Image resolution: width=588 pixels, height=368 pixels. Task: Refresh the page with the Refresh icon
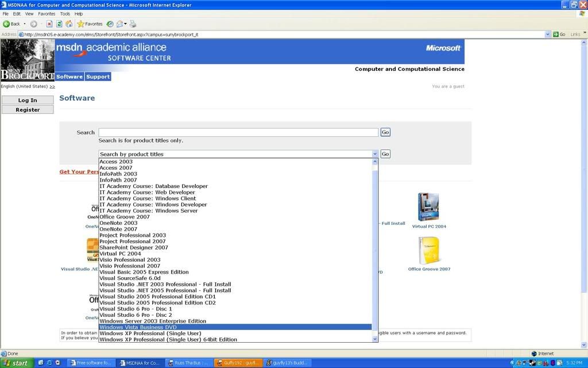[59, 24]
